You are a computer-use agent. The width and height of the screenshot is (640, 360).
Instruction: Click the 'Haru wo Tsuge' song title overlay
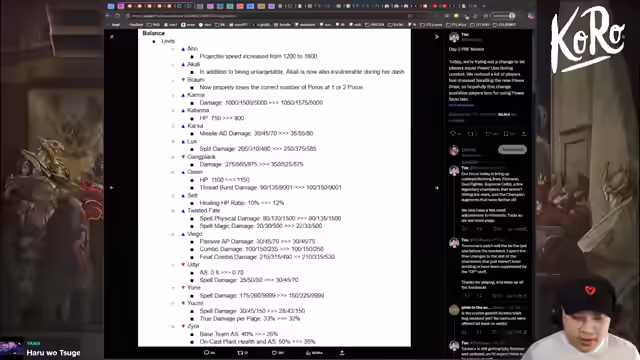point(53,353)
